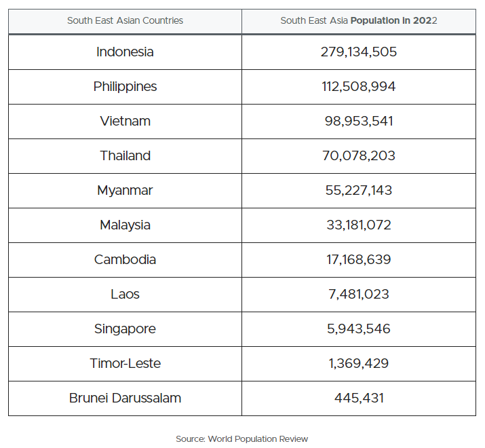
Task: Click Singapore's population value 5,943,546
Action: [x=358, y=329]
